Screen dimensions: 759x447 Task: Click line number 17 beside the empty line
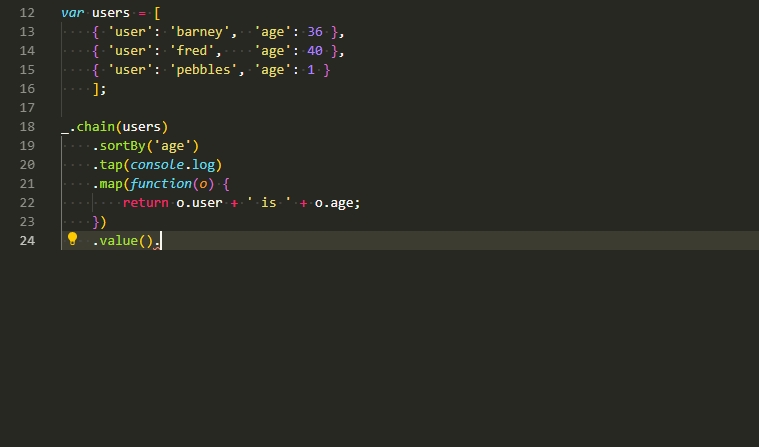pos(27,108)
